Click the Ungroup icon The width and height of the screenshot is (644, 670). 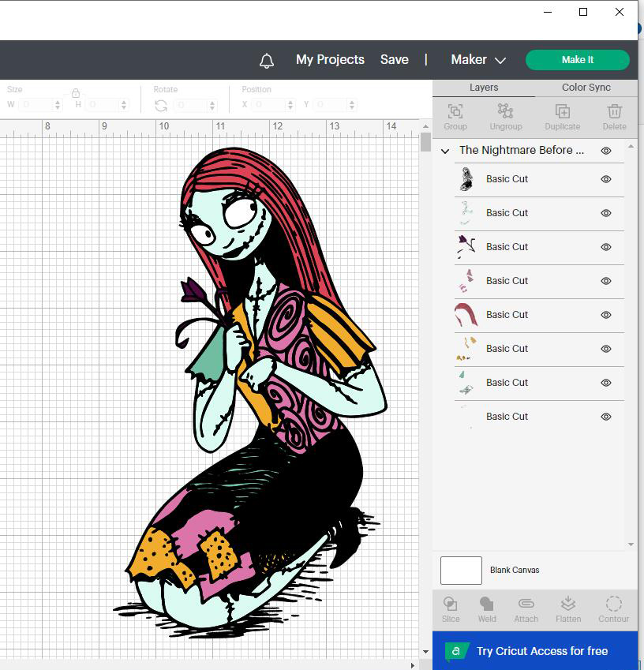click(x=506, y=111)
